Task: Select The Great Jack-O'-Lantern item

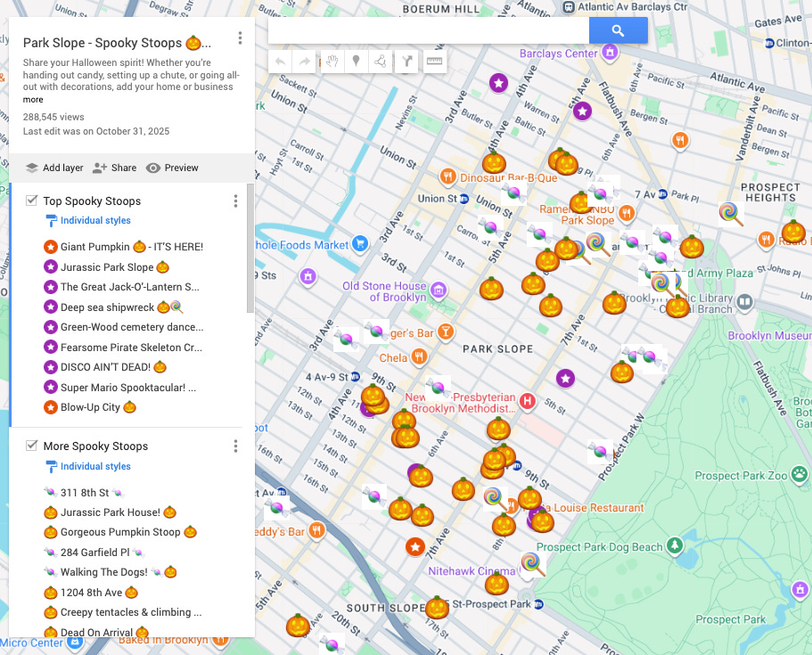Action: [122, 287]
